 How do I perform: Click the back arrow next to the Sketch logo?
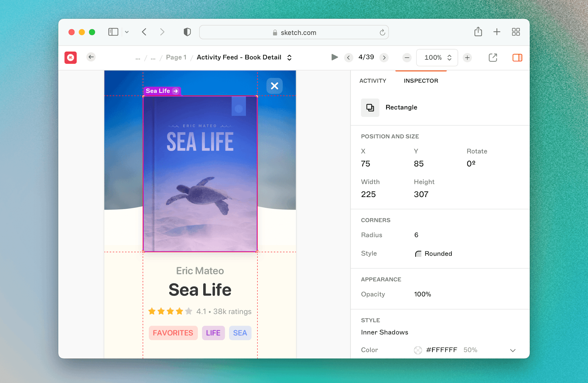point(91,57)
